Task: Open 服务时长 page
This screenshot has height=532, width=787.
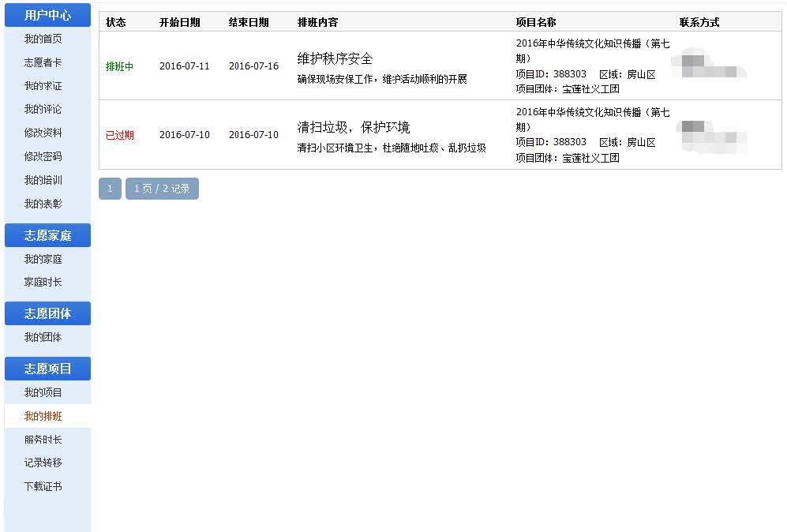Action: click(x=43, y=440)
